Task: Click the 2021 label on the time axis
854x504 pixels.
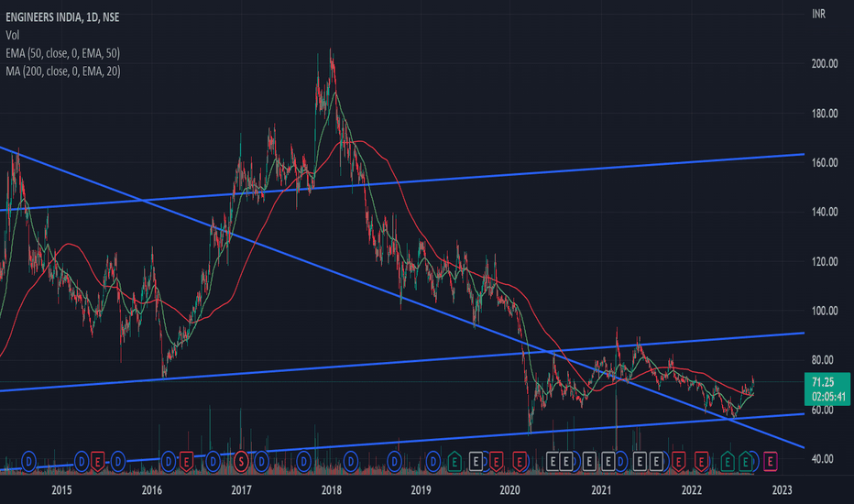Action: [x=601, y=490]
